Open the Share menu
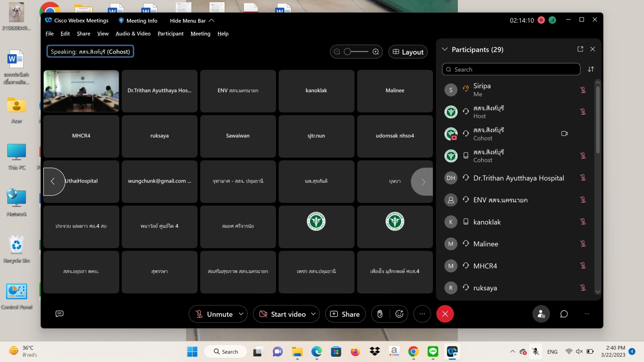This screenshot has height=362, width=644. [83, 34]
